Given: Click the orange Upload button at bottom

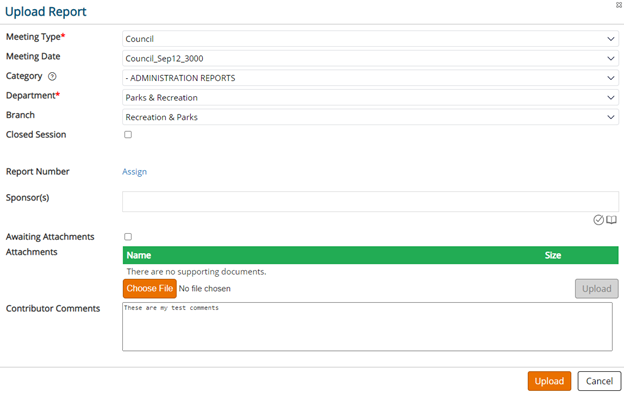Looking at the screenshot, I should [549, 381].
